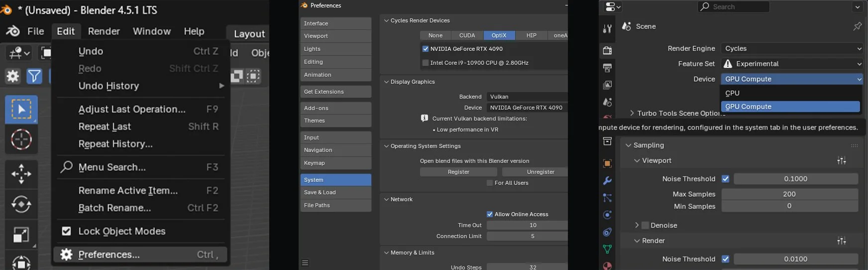Open the Object Data properties tab icon
This screenshot has height=270, width=868.
[x=607, y=249]
